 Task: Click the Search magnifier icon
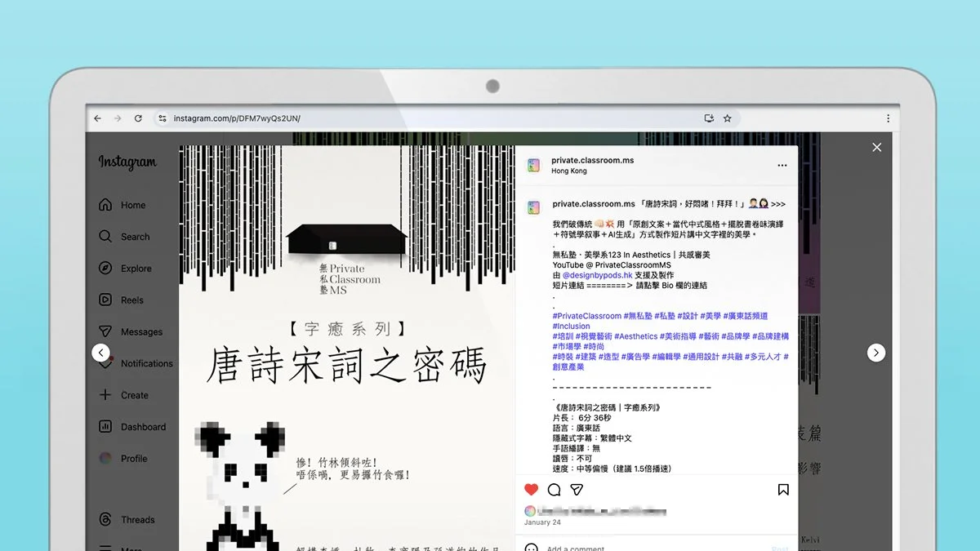click(105, 237)
